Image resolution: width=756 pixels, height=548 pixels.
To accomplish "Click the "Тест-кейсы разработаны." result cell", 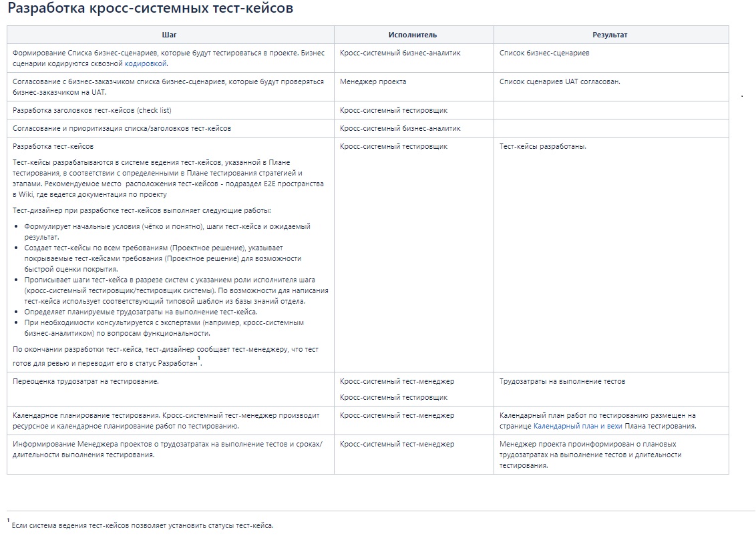I will [543, 146].
